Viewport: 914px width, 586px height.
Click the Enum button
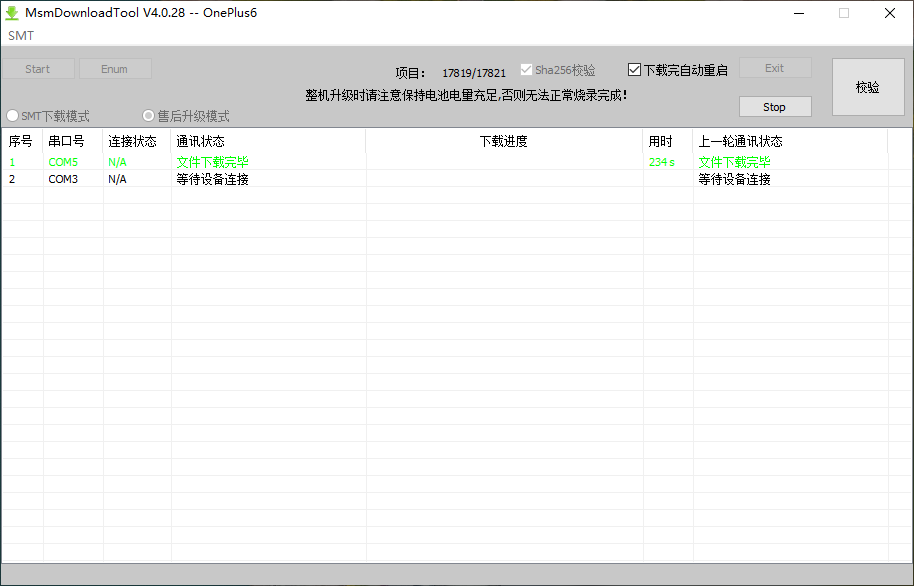click(115, 69)
